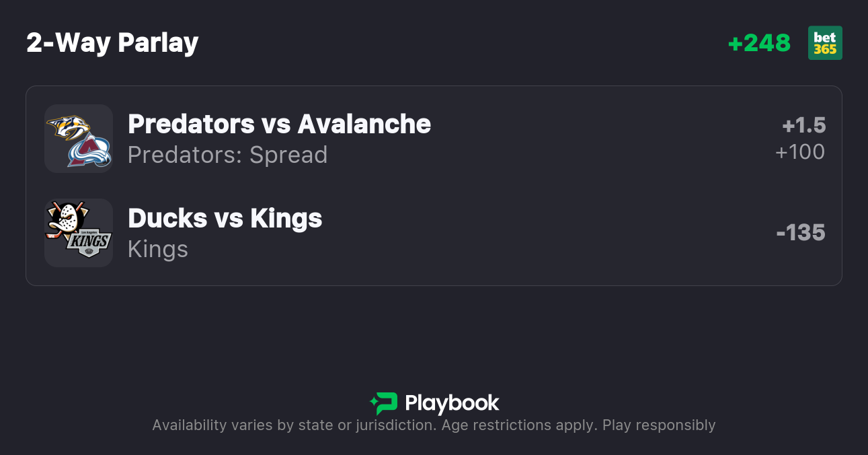Open the Ducks vs Kings matchup title
Image resolution: width=868 pixels, height=455 pixels.
(225, 218)
